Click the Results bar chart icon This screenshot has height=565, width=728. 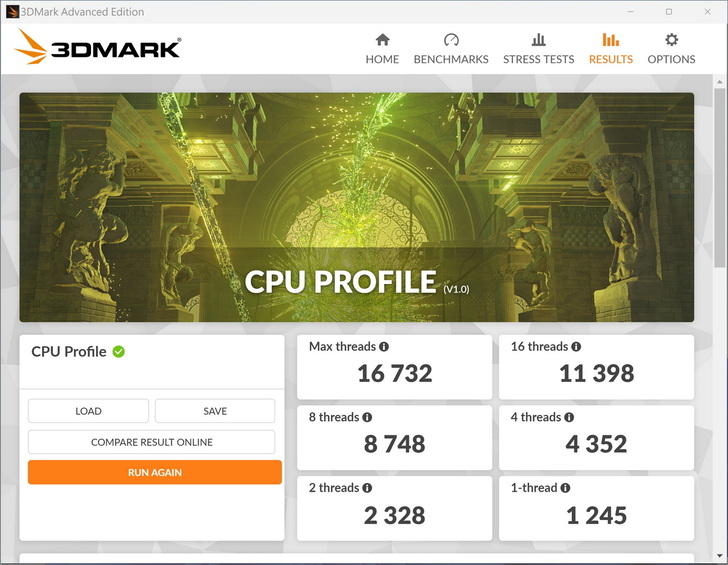[611, 40]
